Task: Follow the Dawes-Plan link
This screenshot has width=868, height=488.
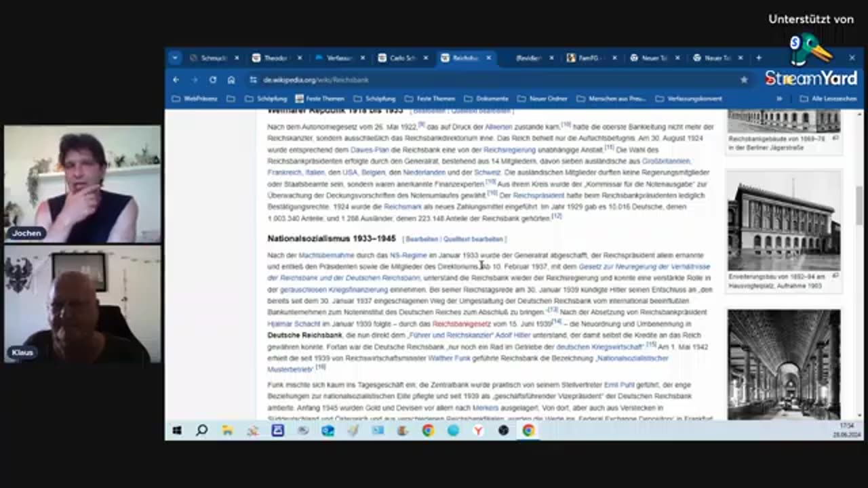Action: [x=370, y=150]
